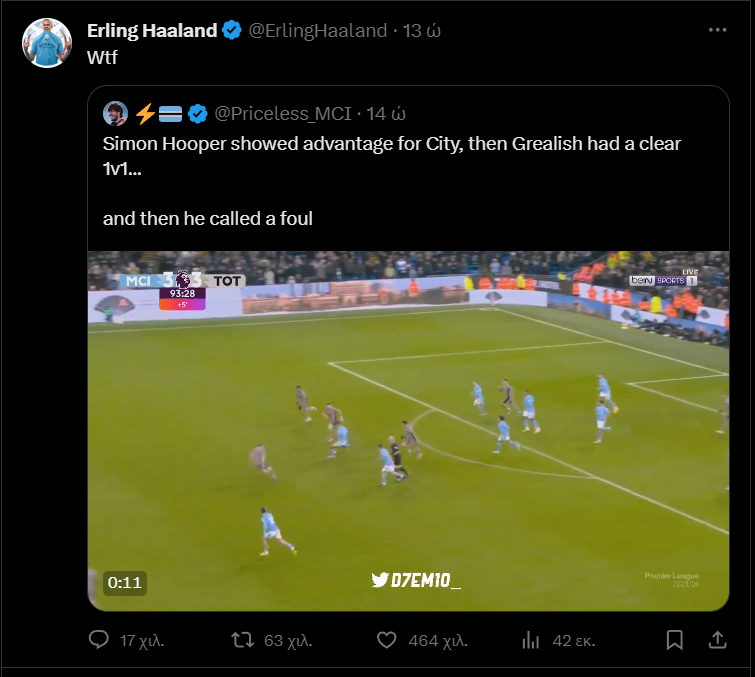Play the football match video
The height and width of the screenshot is (677, 755).
[408, 430]
